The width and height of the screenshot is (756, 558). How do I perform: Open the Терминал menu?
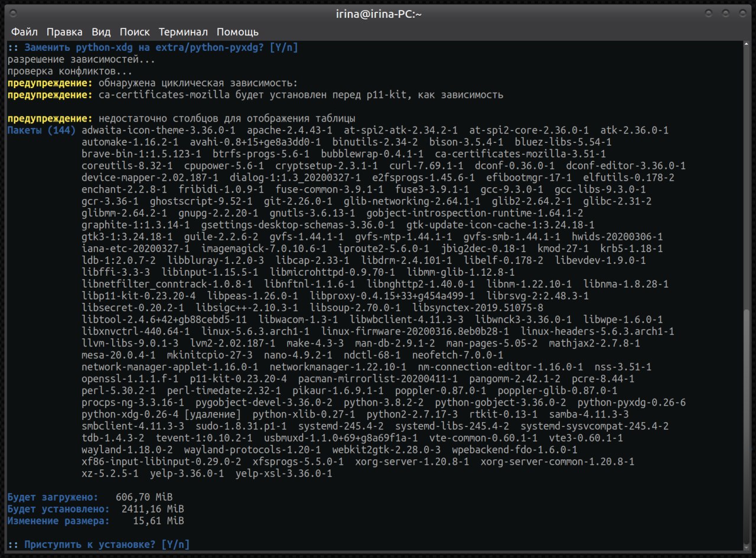pos(183,32)
